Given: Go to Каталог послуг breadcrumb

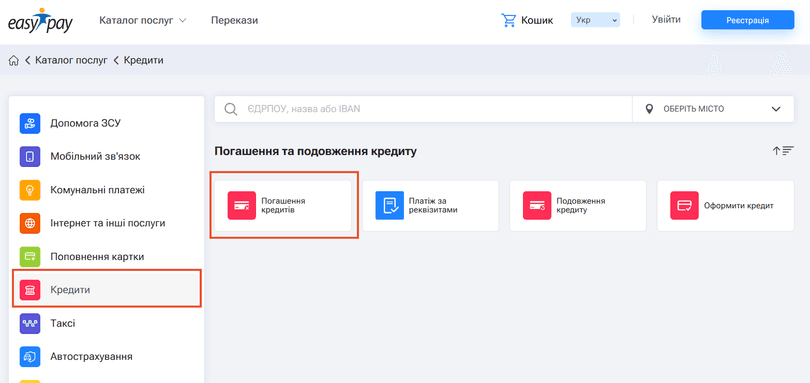Looking at the screenshot, I should (71, 60).
